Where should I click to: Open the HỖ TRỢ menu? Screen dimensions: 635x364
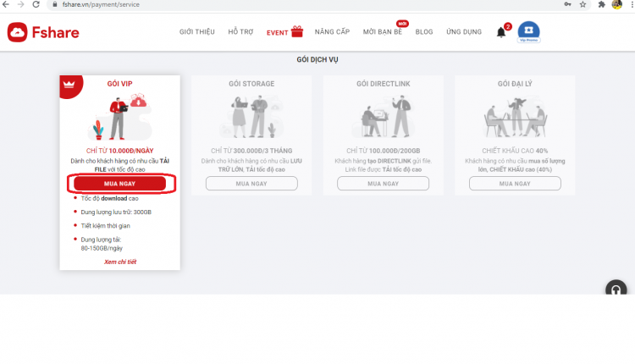point(240,31)
